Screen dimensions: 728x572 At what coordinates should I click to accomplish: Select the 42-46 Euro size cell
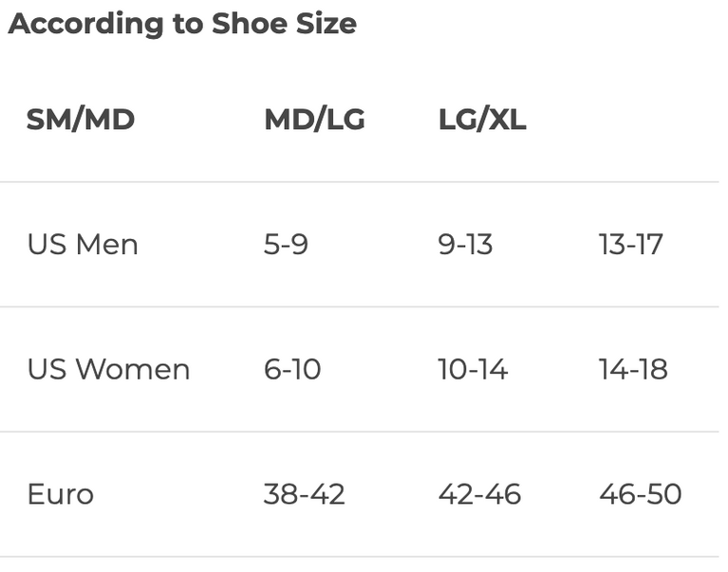pos(479,494)
